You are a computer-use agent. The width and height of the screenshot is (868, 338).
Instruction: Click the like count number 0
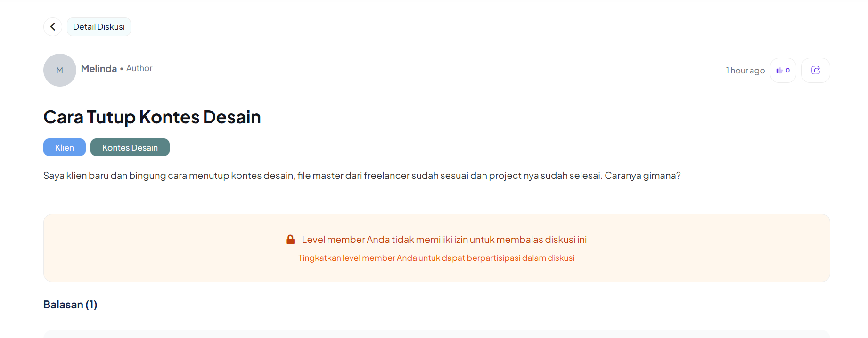(788, 71)
